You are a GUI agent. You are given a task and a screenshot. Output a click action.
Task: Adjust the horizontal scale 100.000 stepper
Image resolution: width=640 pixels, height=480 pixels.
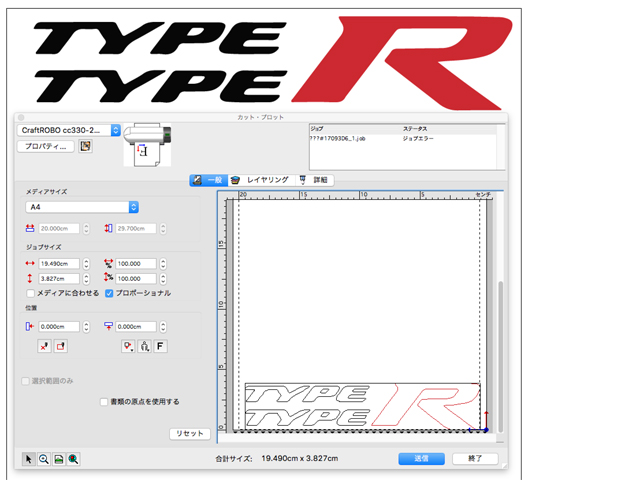coord(163,264)
